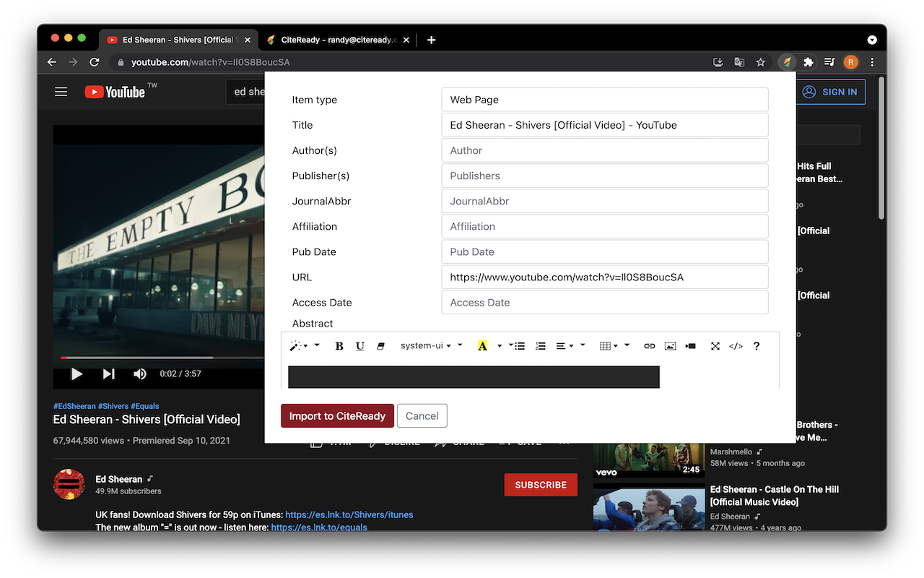Click the URL field with YouTube link

coord(605,277)
